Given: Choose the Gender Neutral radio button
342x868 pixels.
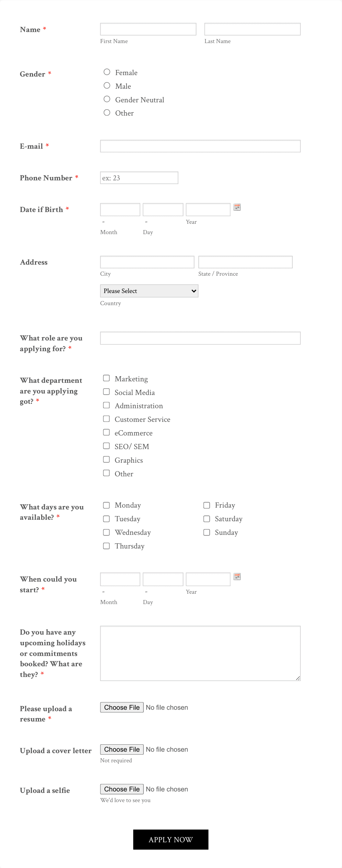Looking at the screenshot, I should coord(107,99).
